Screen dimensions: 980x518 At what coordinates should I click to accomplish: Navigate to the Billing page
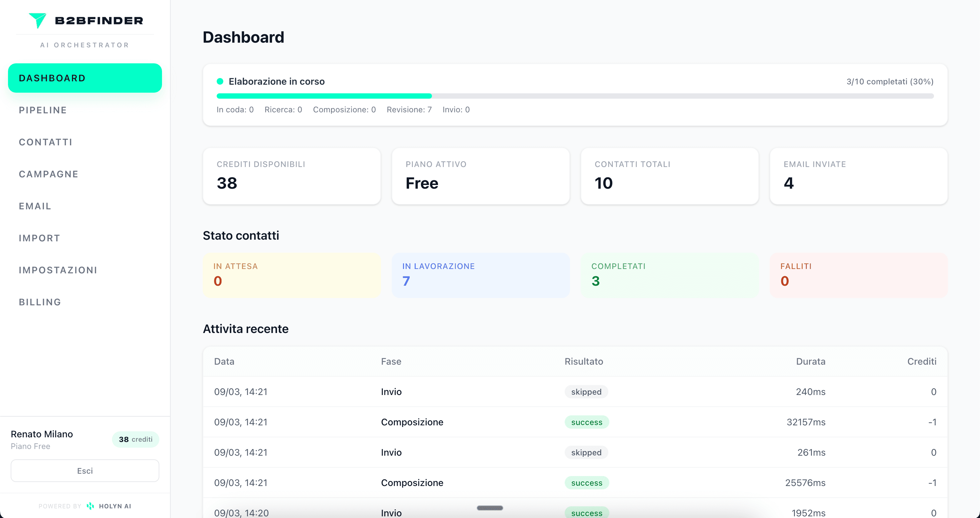tap(40, 302)
